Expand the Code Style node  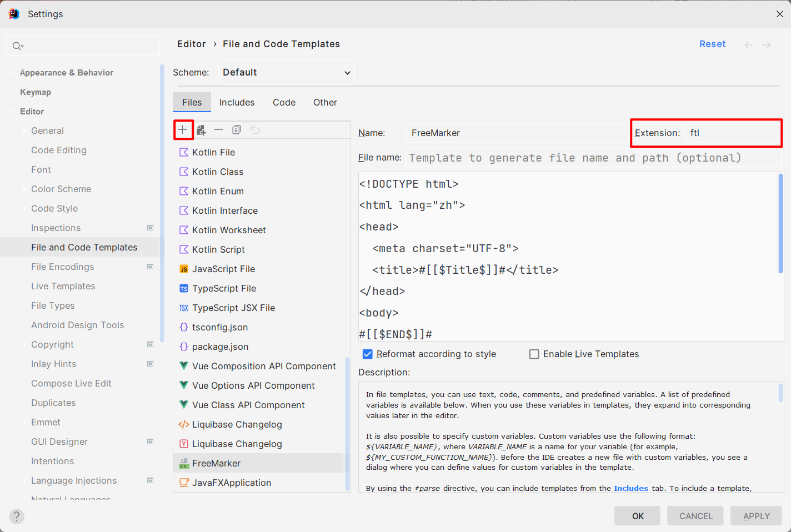tap(24, 209)
